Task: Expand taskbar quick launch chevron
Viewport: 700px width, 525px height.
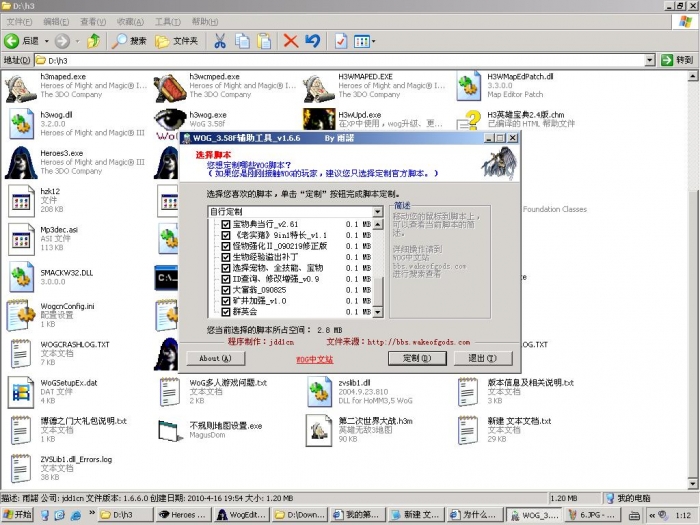Action: click(x=92, y=513)
